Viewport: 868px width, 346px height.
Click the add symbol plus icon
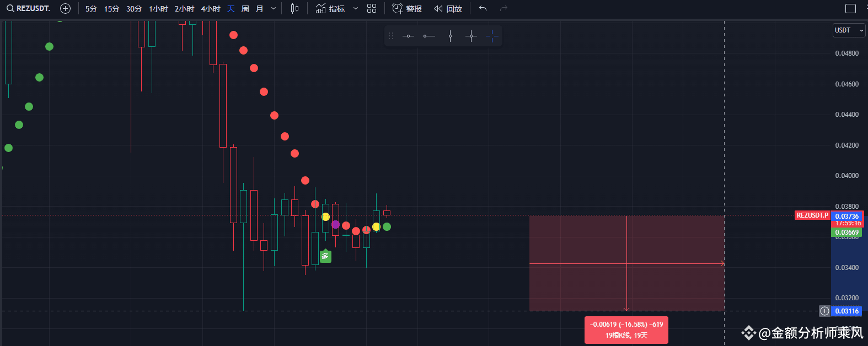(x=65, y=8)
